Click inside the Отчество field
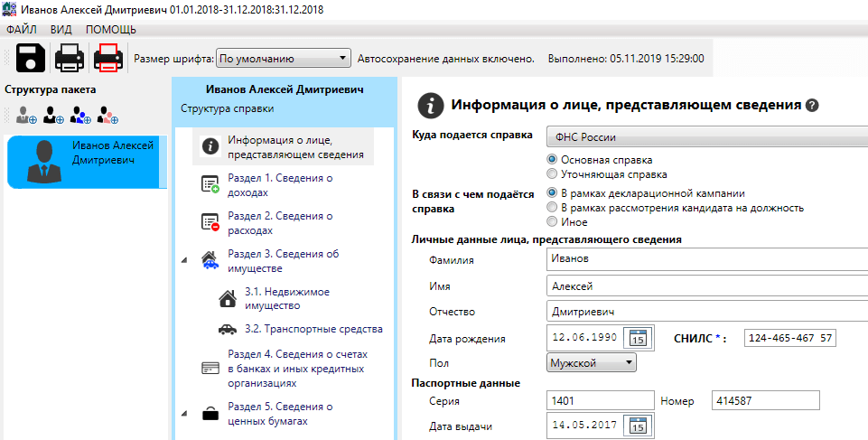This screenshot has width=868, height=440. tap(707, 312)
